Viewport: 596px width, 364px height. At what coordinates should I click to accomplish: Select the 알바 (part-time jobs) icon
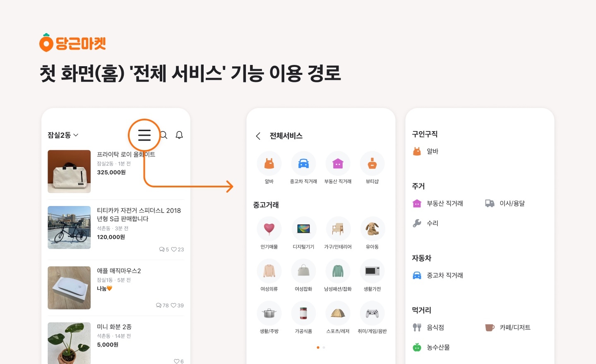click(x=269, y=163)
